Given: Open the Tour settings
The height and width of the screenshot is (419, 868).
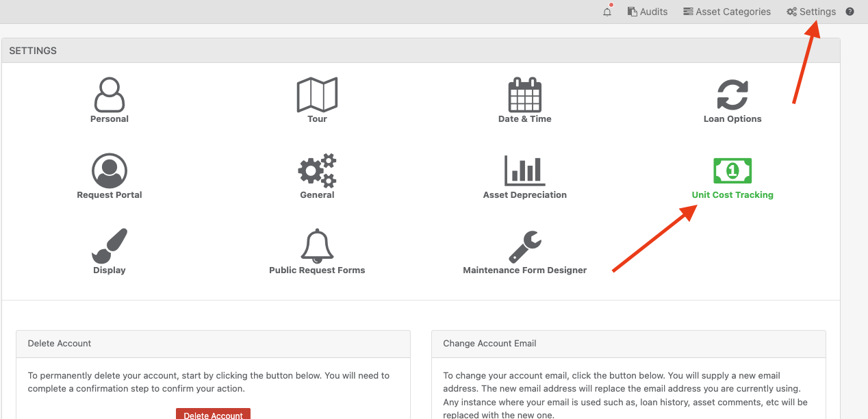Looking at the screenshot, I should coord(317,99).
